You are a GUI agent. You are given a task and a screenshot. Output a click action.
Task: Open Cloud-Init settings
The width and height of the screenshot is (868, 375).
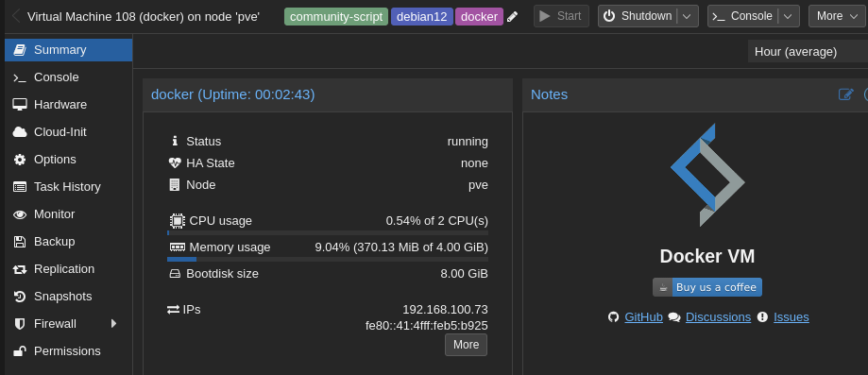[x=69, y=132]
